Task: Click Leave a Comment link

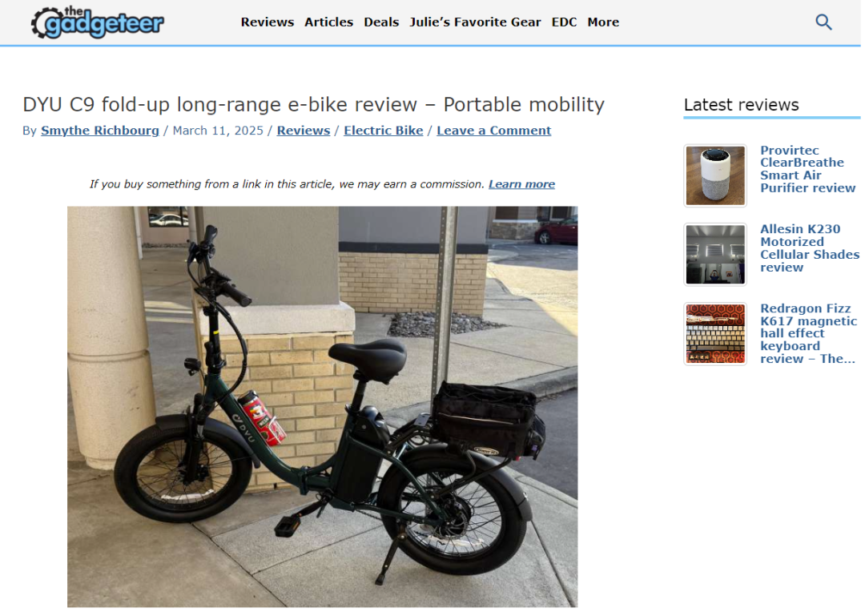Action: pos(493,131)
